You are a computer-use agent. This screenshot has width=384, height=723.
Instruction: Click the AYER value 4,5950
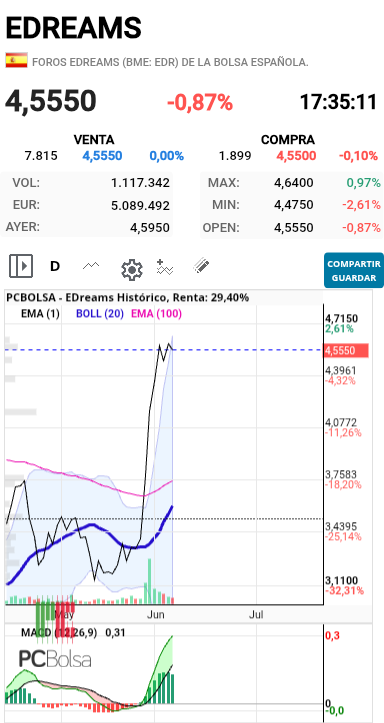149,228
